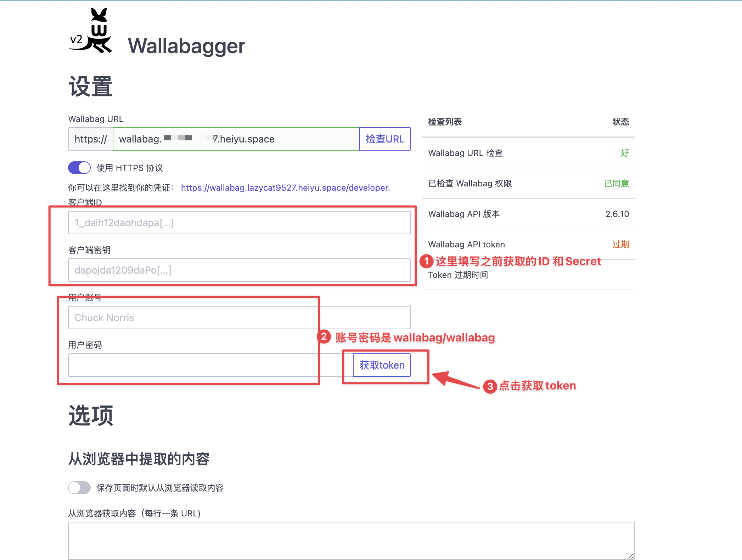The image size is (742, 560).
Task: Click the Wallabag URL field label
Action: click(96, 119)
